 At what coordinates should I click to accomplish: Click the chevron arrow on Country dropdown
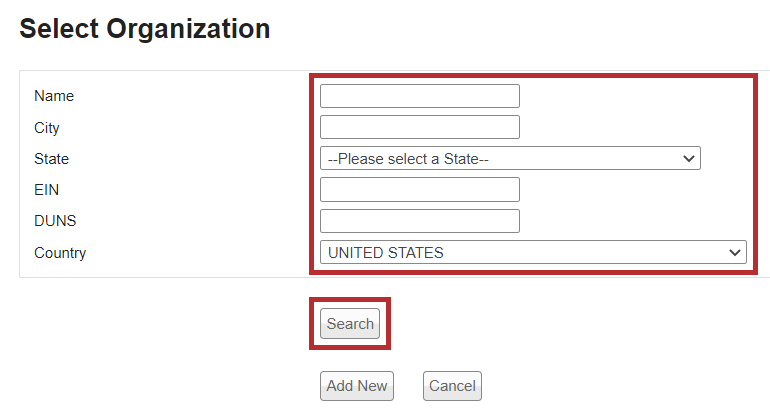[735, 253]
